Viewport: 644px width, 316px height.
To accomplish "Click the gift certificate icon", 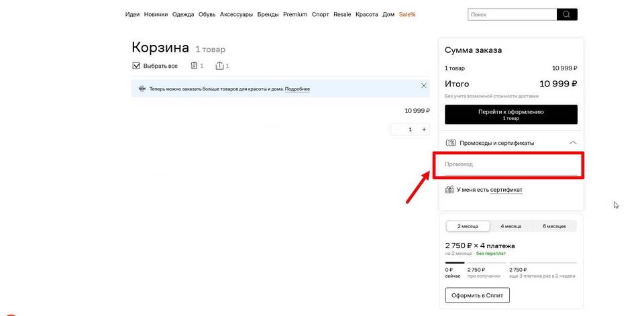I will pyautogui.click(x=450, y=190).
